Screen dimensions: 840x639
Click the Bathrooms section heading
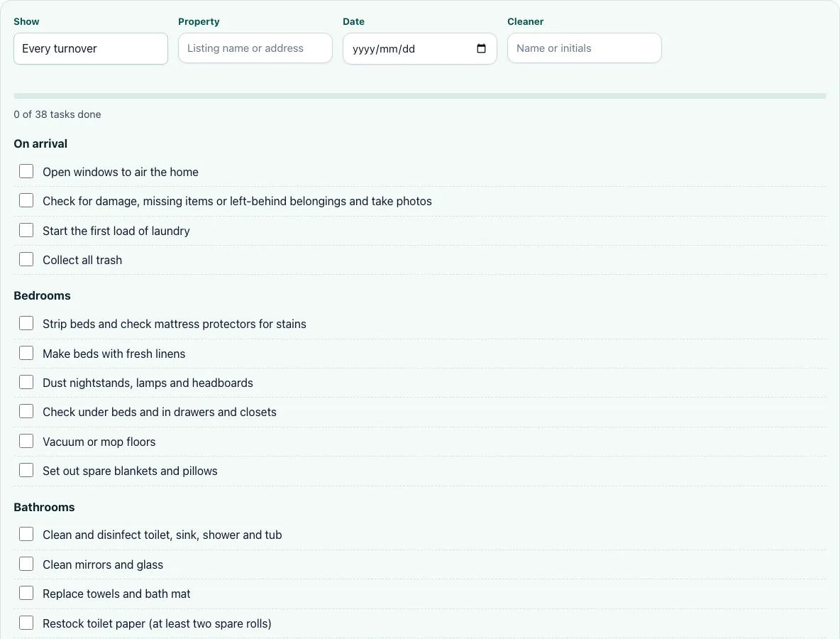[45, 507]
